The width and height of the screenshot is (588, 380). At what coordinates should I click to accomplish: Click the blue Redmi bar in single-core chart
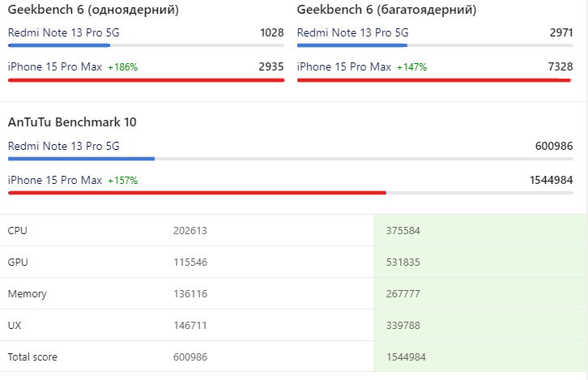pos(59,45)
